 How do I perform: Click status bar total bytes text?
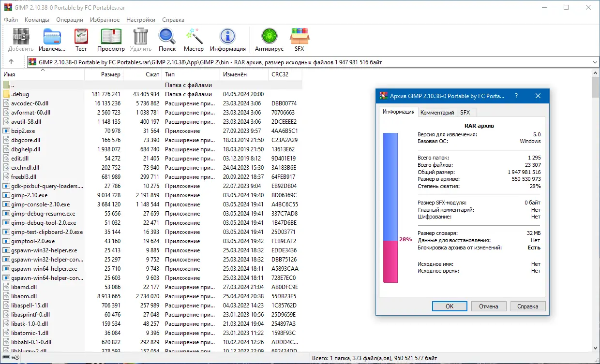click(375, 358)
